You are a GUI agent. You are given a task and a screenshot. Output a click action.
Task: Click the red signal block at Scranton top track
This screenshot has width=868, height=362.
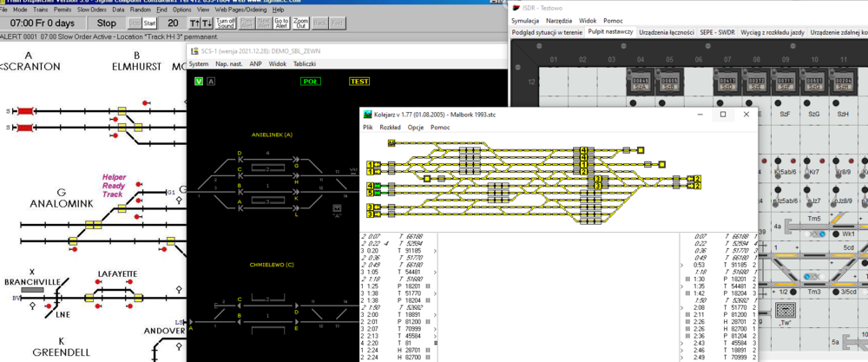24,111
